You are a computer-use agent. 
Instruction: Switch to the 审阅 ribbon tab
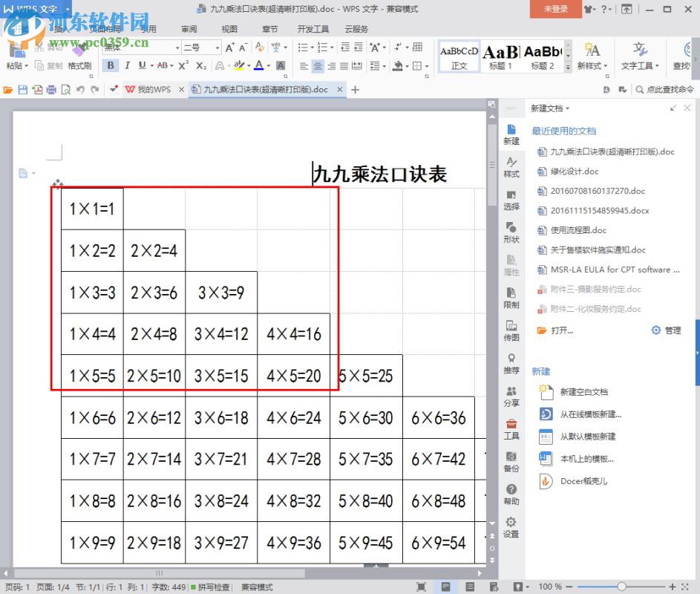tap(189, 28)
